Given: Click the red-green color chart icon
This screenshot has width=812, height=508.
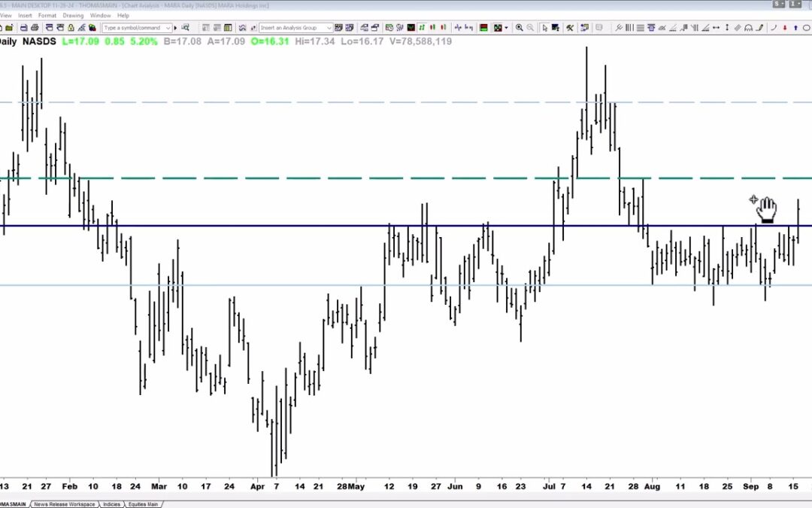Looking at the screenshot, I should [483, 28].
